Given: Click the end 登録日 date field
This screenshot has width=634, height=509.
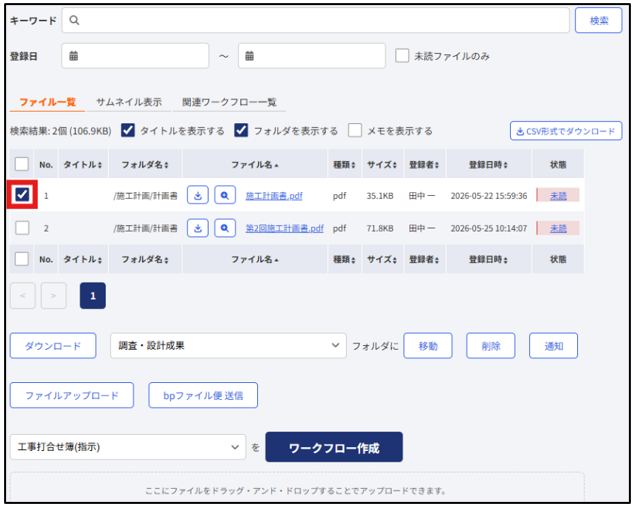Looking at the screenshot, I should pos(311,56).
